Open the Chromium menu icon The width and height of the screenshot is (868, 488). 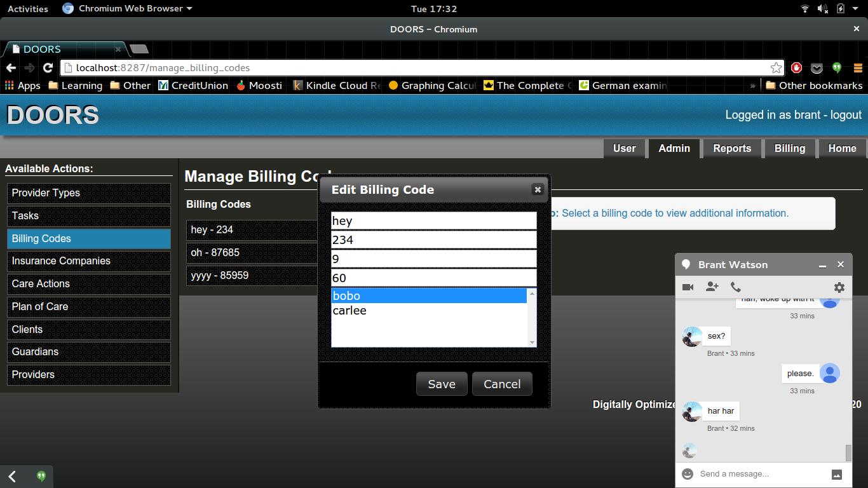[x=857, y=68]
